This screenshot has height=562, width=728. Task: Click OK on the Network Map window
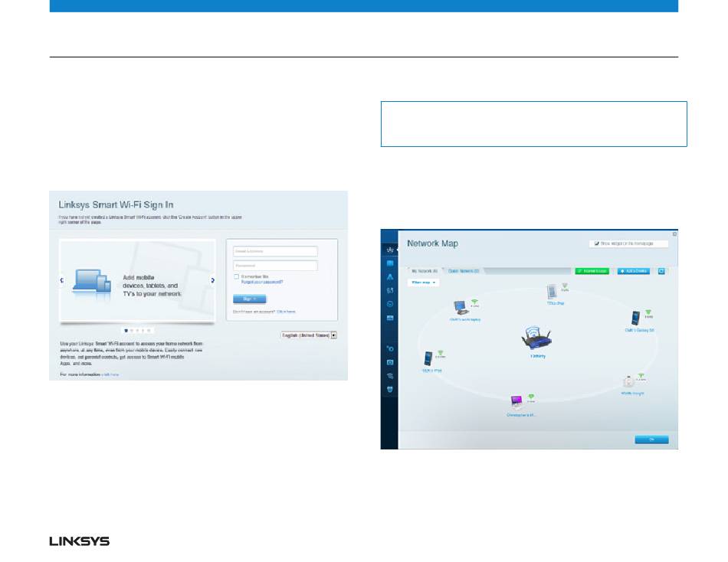click(x=651, y=439)
